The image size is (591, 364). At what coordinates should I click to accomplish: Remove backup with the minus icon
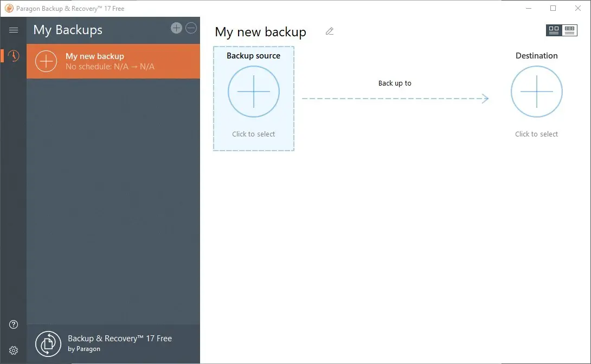tap(191, 28)
